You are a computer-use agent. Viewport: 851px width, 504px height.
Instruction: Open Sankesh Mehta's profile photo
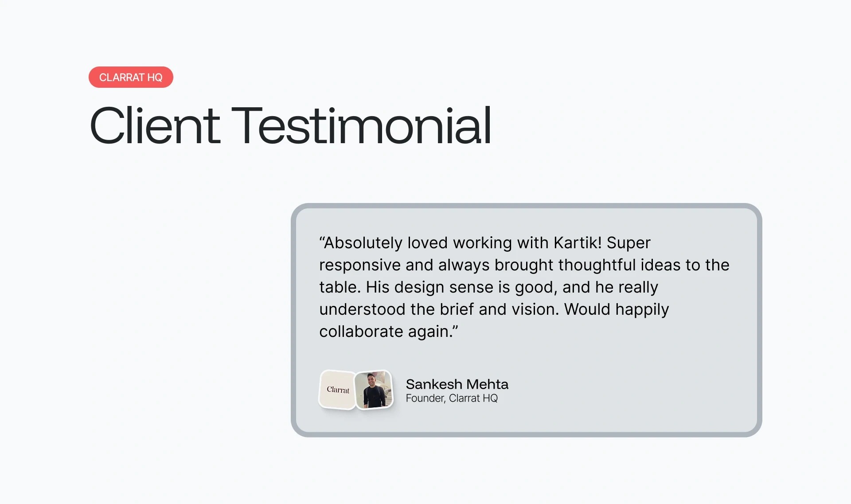[x=374, y=390]
